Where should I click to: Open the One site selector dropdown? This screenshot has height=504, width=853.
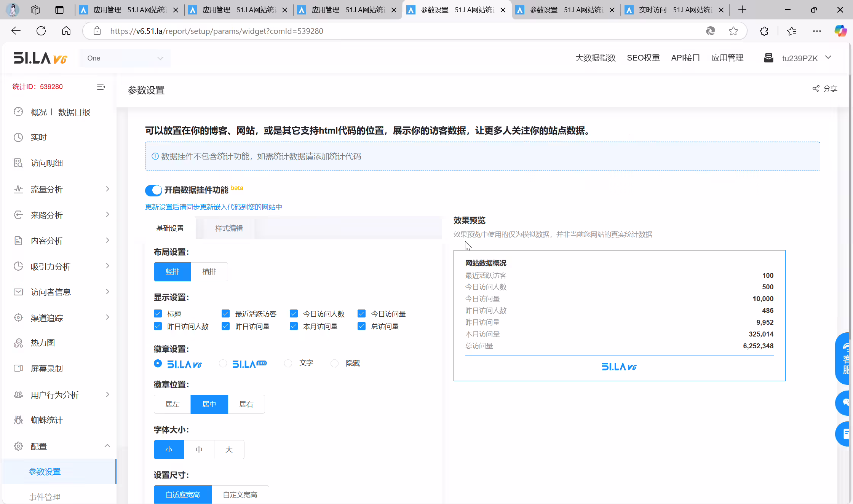coord(125,58)
